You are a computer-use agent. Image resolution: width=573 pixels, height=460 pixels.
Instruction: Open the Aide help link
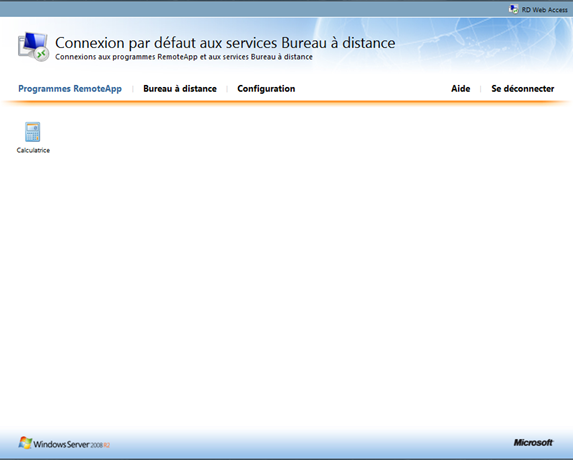(460, 89)
